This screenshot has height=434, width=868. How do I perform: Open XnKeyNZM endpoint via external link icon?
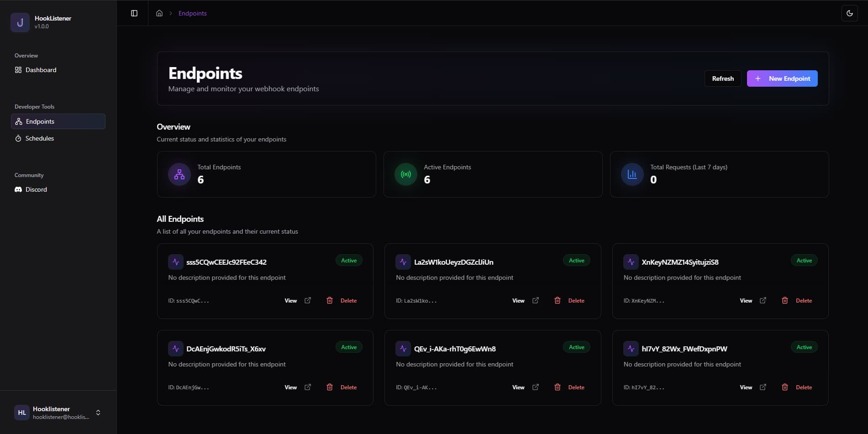[763, 300]
